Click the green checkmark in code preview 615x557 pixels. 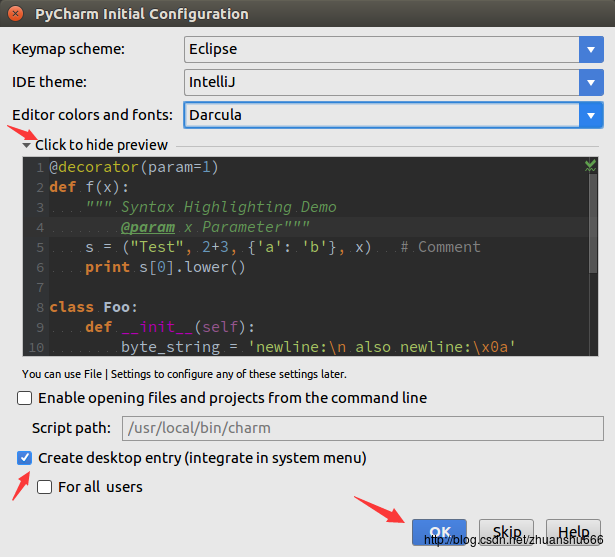tap(590, 166)
